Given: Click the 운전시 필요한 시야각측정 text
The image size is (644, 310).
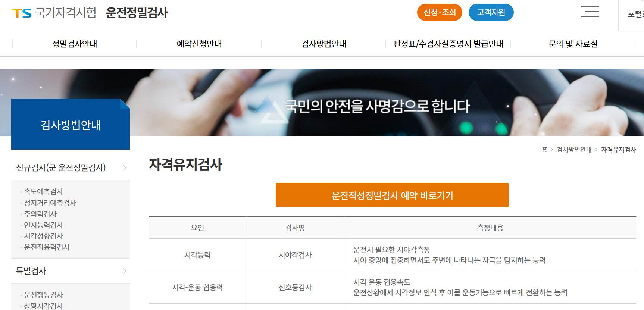Looking at the screenshot, I should point(392,250).
